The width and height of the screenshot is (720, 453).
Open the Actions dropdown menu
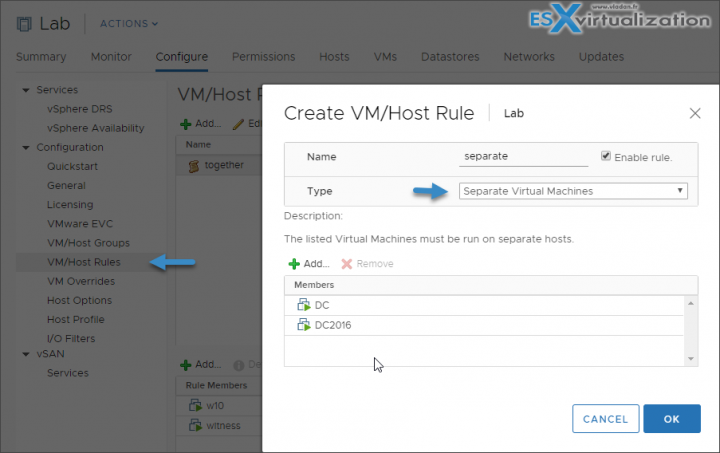[x=129, y=24]
